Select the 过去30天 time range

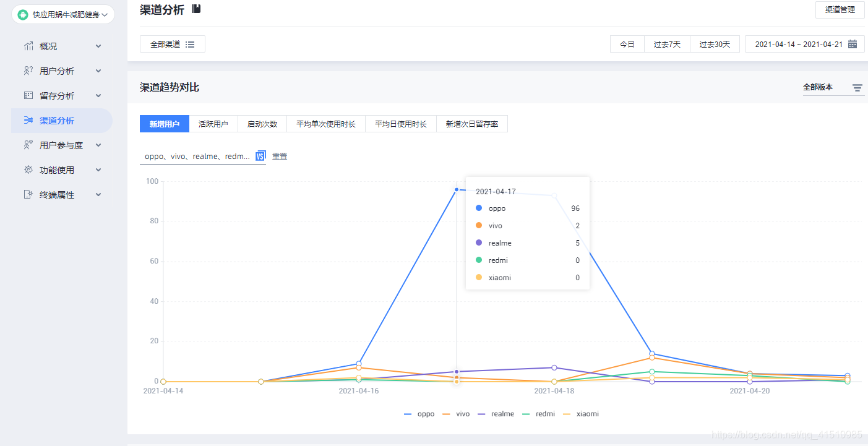click(715, 44)
